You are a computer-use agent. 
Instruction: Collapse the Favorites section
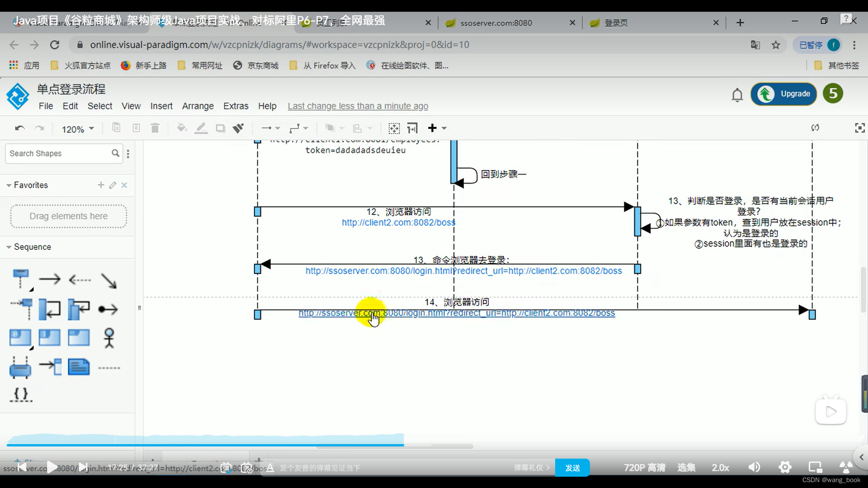tap(9, 185)
